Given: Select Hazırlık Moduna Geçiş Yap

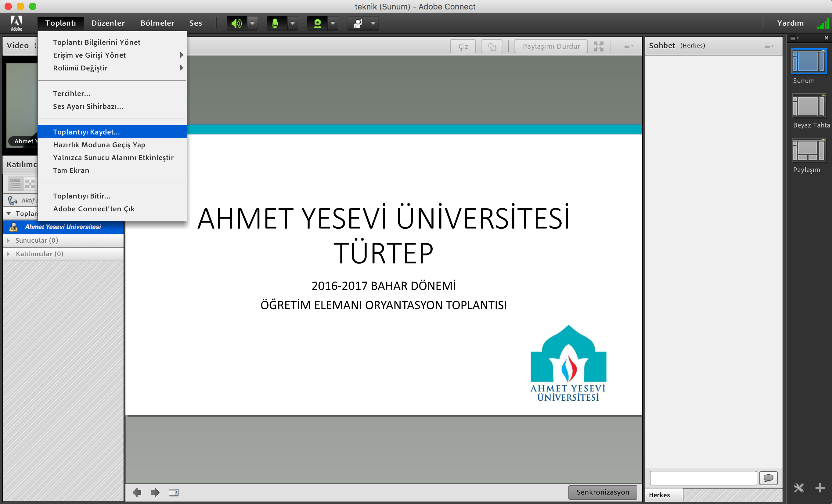Looking at the screenshot, I should point(113,145).
